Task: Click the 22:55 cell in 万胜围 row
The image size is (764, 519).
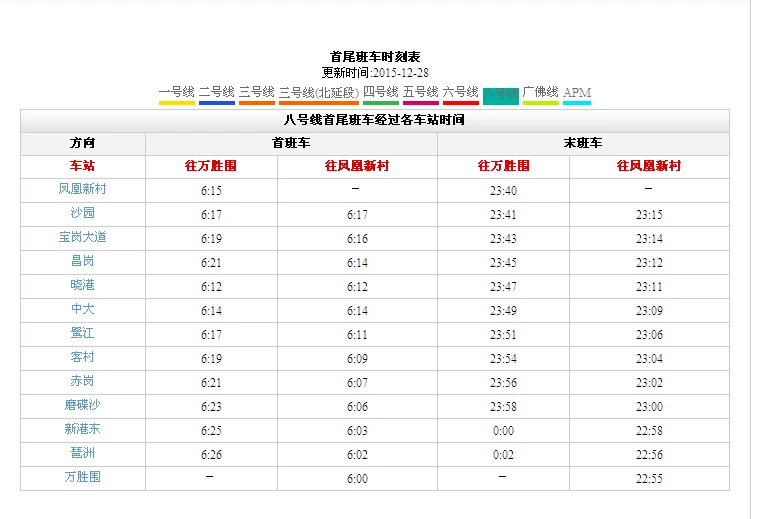Action: pos(649,479)
